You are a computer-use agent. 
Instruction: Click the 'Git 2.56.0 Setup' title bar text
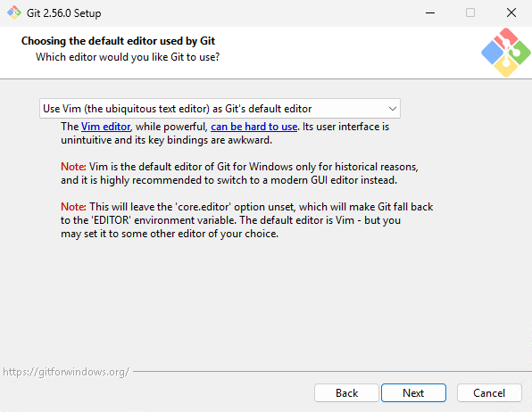click(63, 13)
